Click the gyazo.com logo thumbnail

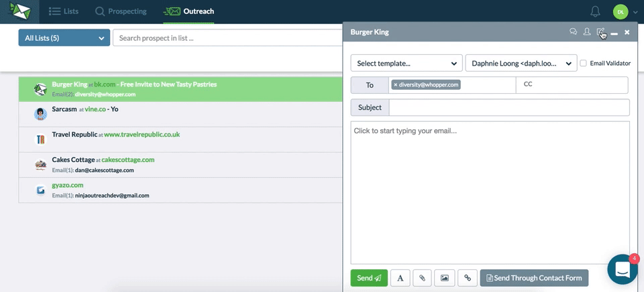pyautogui.click(x=40, y=190)
